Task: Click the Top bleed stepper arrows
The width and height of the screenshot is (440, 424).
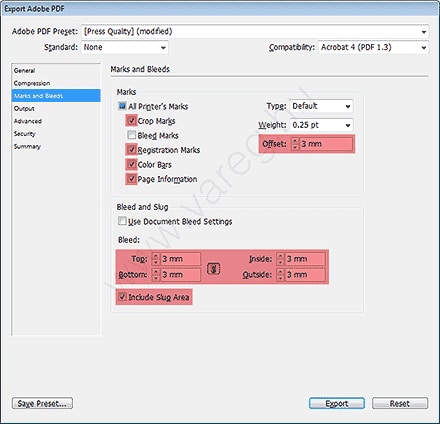Action: pos(156,259)
